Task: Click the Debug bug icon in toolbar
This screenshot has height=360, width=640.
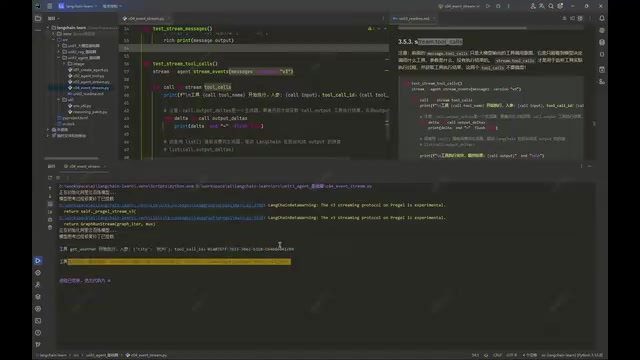Action: 498,6
